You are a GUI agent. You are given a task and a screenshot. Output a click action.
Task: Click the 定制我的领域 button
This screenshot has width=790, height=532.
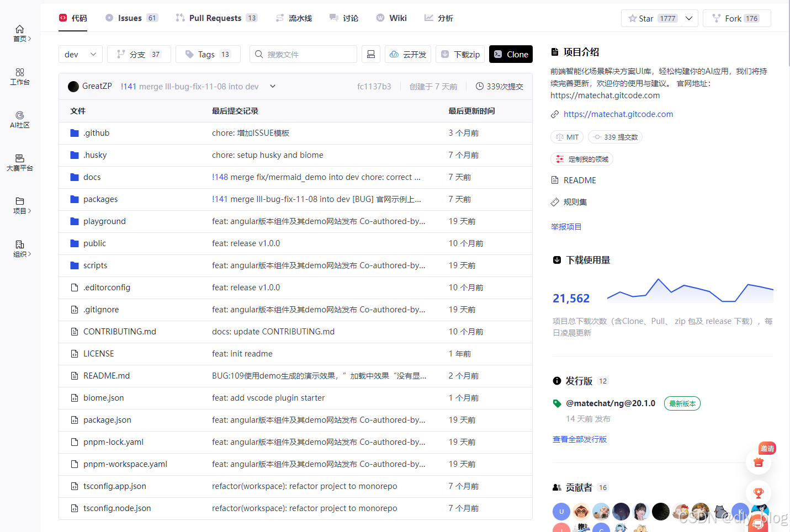pos(582,159)
